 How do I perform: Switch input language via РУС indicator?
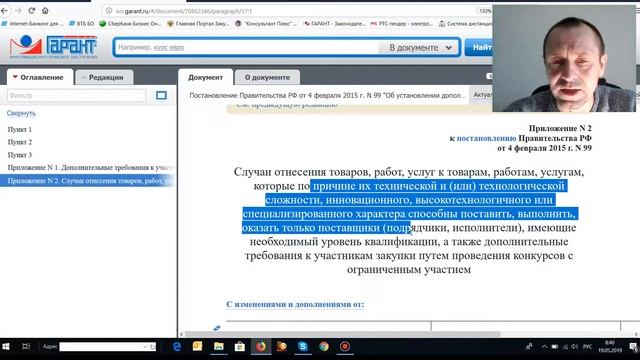pos(587,347)
